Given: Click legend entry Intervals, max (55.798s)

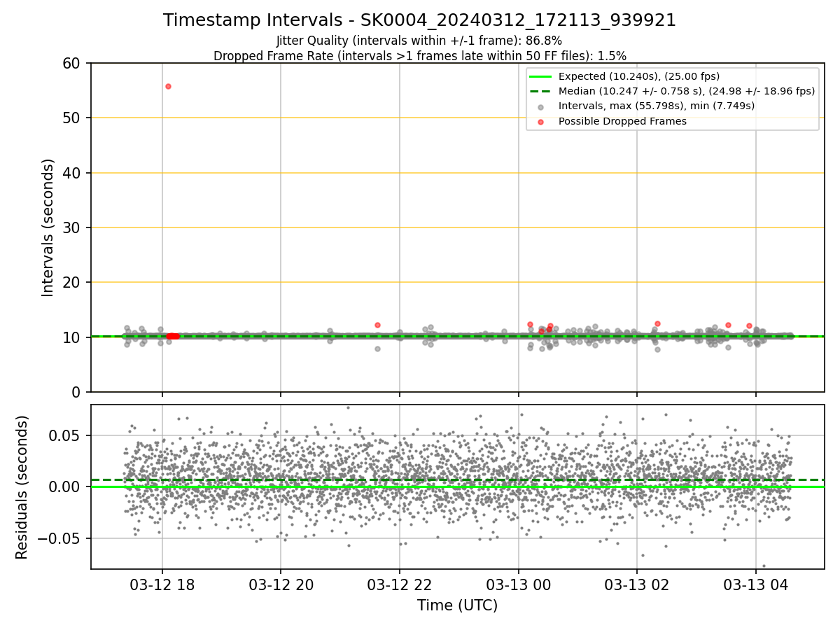Looking at the screenshot, I should tap(657, 106).
